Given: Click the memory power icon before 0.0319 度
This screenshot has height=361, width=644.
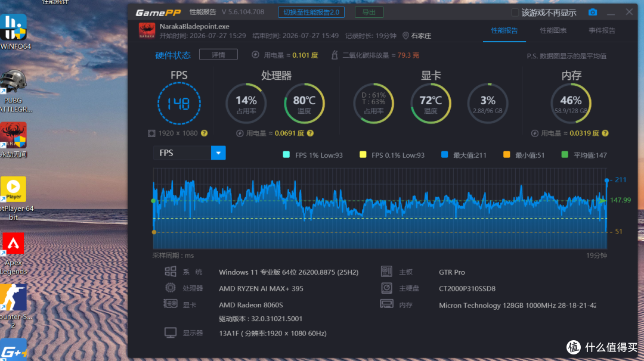Looking at the screenshot, I should tap(534, 133).
